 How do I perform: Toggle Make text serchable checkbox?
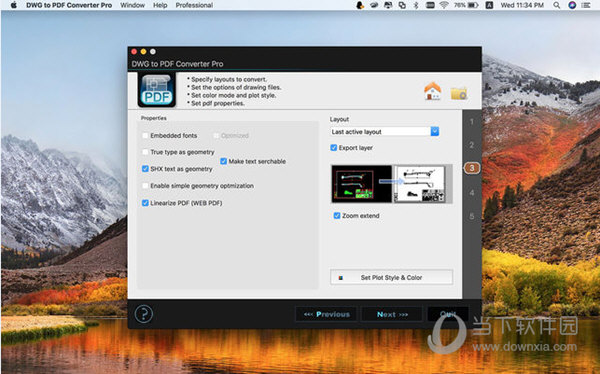click(223, 162)
